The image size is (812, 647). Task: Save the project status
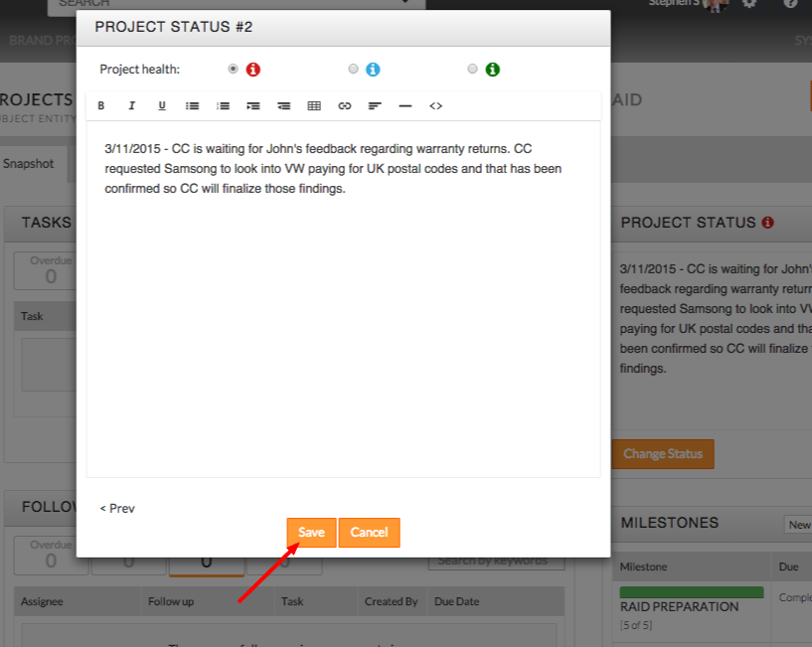click(311, 533)
